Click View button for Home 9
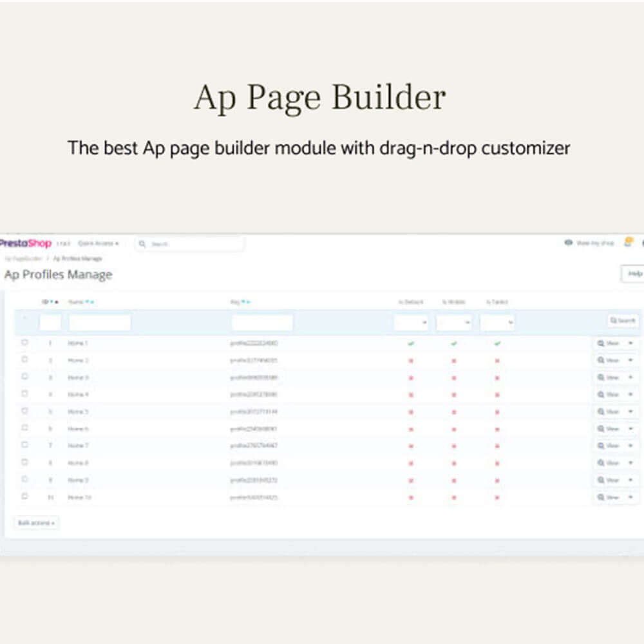The image size is (644, 644). coord(609,480)
